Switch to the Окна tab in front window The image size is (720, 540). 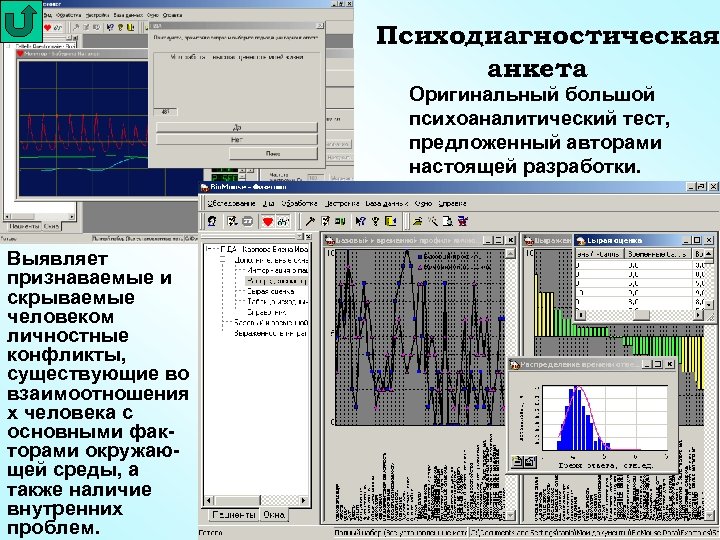click(x=274, y=515)
